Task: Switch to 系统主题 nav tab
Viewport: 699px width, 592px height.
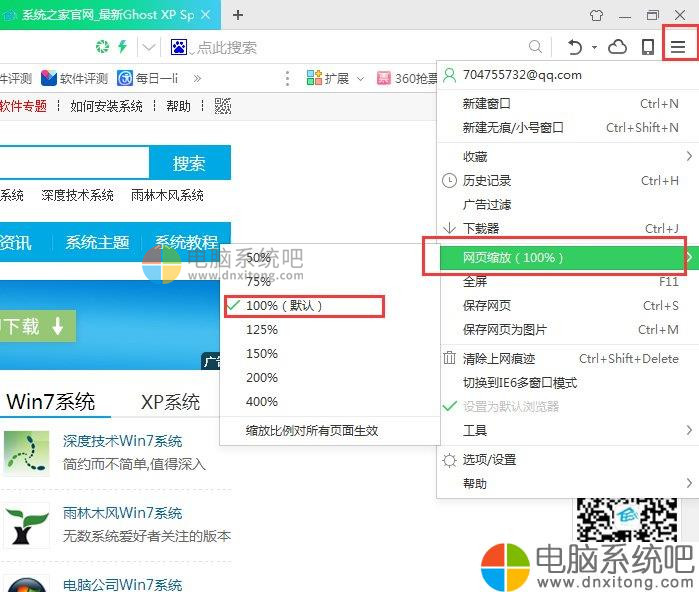Action: coord(97,242)
